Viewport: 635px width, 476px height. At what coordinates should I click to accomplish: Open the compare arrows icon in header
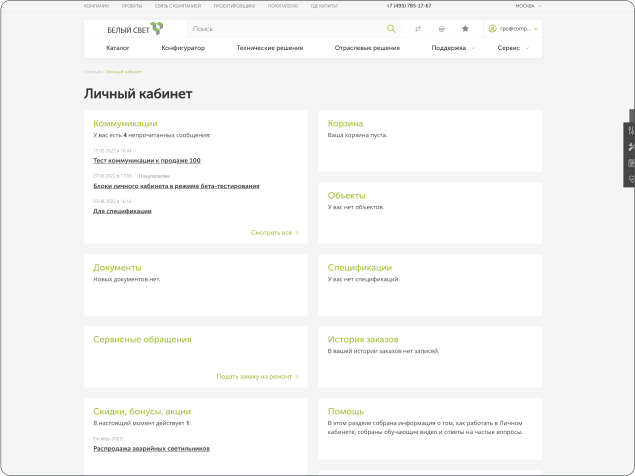click(418, 29)
